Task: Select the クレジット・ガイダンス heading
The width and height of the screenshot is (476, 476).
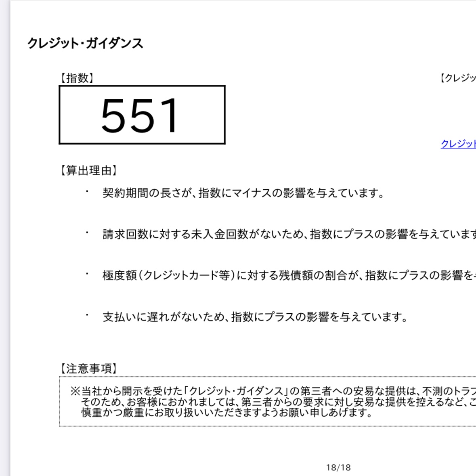Action: click(85, 43)
